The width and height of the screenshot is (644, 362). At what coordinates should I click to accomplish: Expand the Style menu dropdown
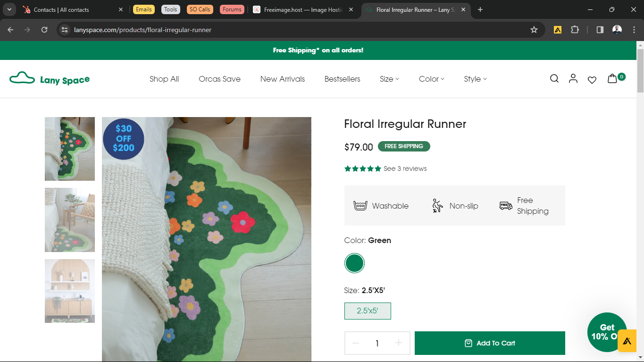475,79
